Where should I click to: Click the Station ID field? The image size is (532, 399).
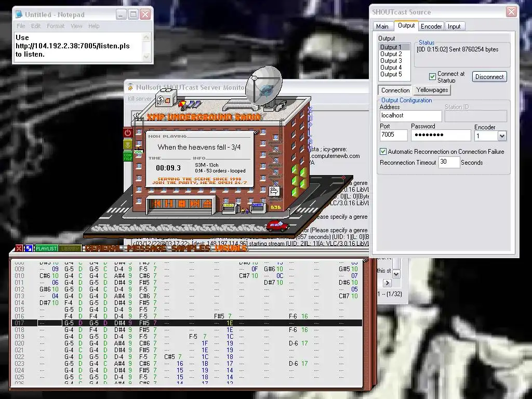[x=476, y=116]
